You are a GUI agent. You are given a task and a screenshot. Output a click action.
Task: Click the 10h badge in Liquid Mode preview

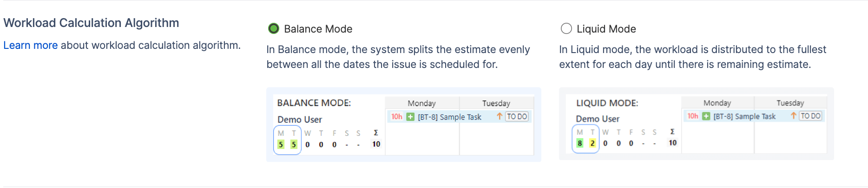pos(692,116)
